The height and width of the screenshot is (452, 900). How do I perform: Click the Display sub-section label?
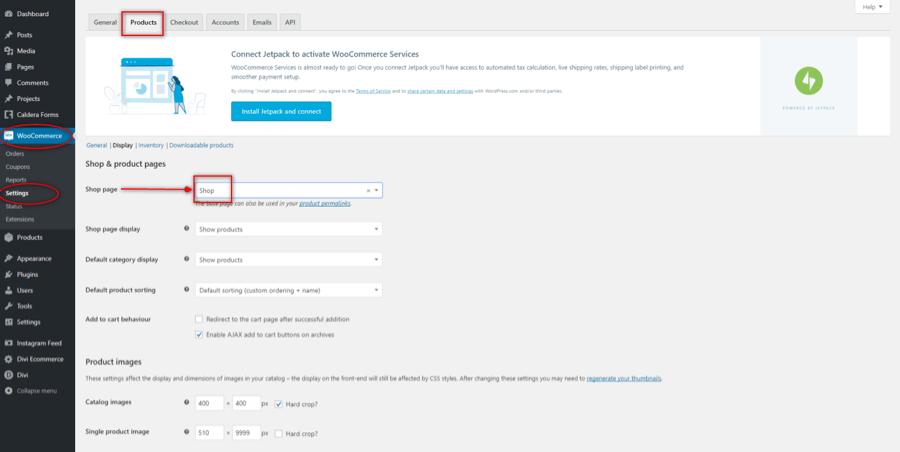123,145
